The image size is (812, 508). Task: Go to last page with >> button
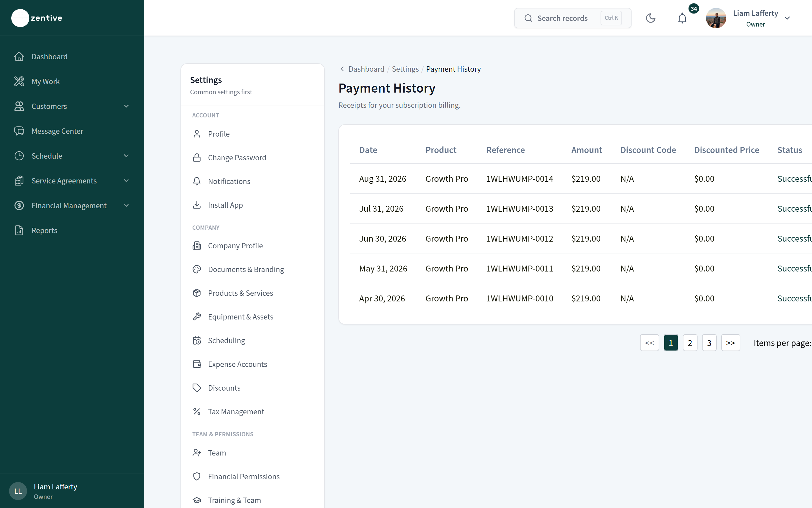(x=731, y=343)
